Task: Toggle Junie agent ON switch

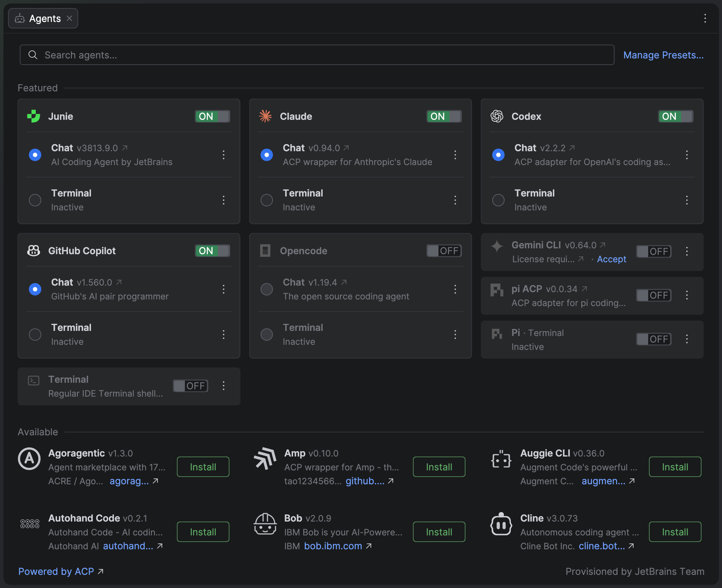Action: (x=212, y=117)
